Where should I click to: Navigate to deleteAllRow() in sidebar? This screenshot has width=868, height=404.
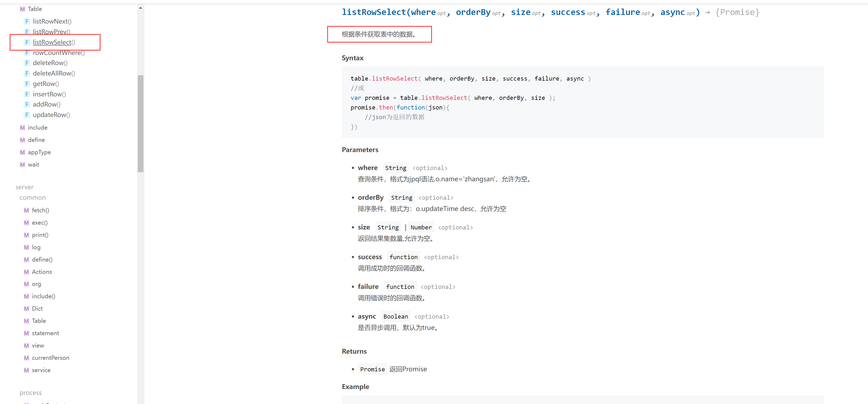pyautogui.click(x=54, y=73)
